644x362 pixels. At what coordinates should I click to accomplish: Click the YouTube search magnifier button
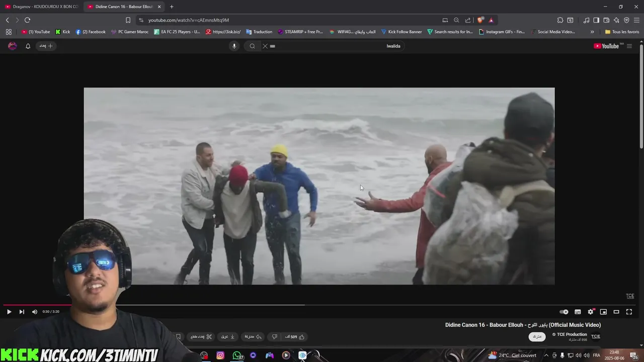pyautogui.click(x=252, y=46)
